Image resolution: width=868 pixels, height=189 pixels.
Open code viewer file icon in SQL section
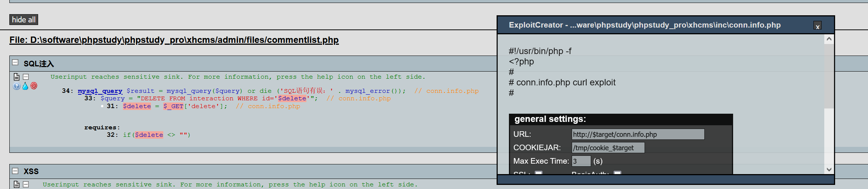point(16,77)
